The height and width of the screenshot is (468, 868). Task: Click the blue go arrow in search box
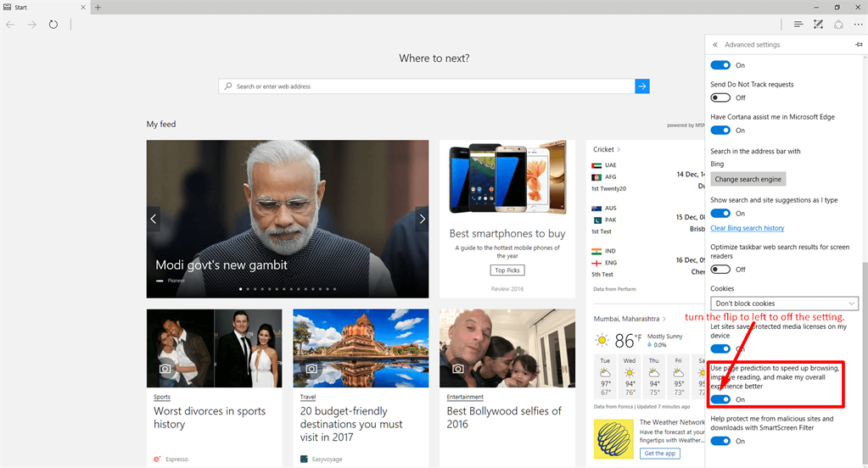pos(642,86)
